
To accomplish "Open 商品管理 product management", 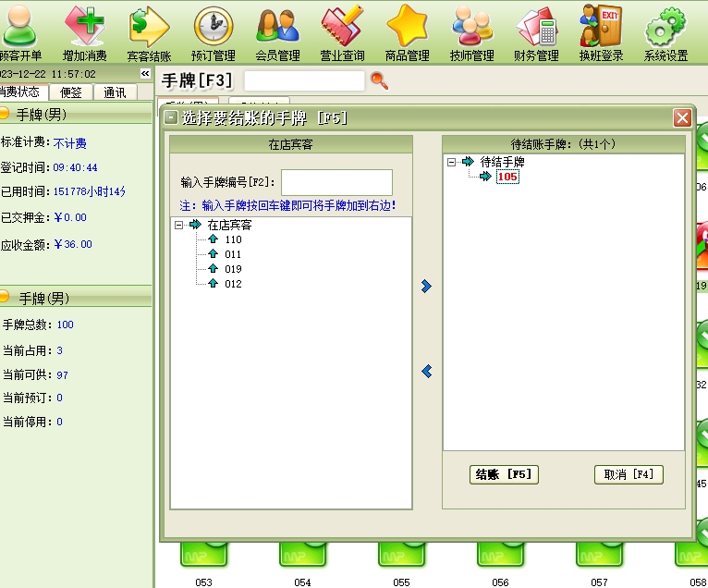I will pos(407,31).
